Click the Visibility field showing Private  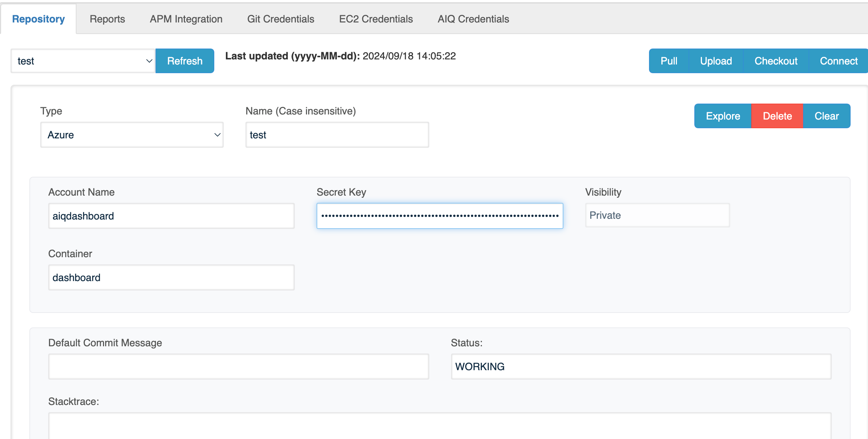pos(657,215)
